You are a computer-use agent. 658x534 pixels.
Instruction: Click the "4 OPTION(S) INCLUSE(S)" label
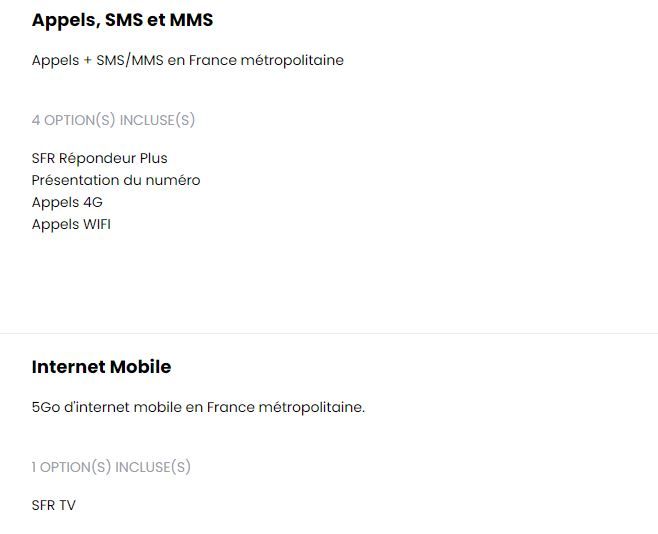coord(113,120)
